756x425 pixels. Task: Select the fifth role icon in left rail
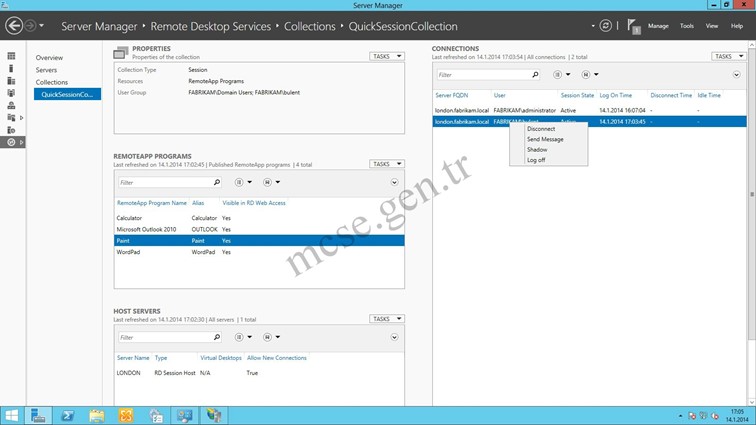point(11,105)
